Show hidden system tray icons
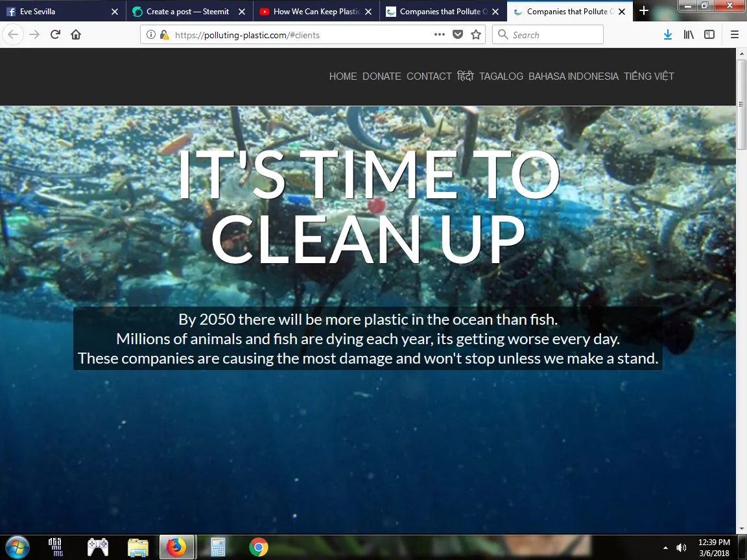Image resolution: width=747 pixels, height=560 pixels. (665, 548)
